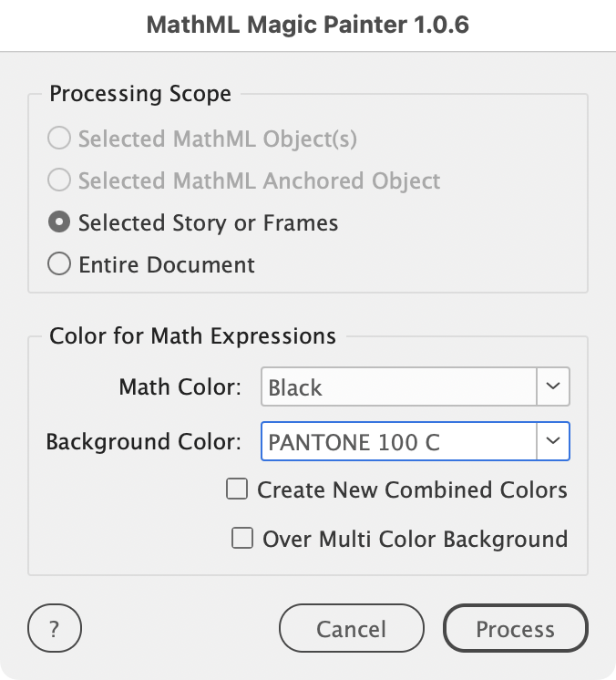The image size is (616, 680).
Task: Tick the Over Multi Color Background checkbox
Action: tap(242, 539)
